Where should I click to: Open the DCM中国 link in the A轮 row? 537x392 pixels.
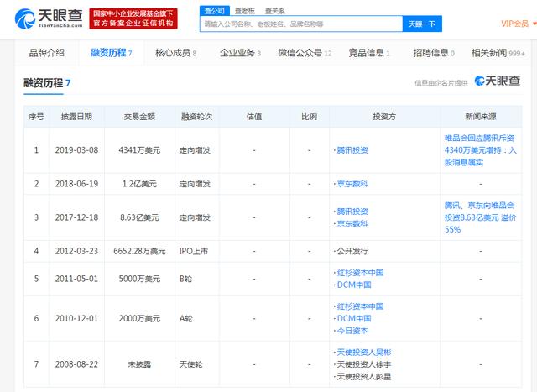354,318
